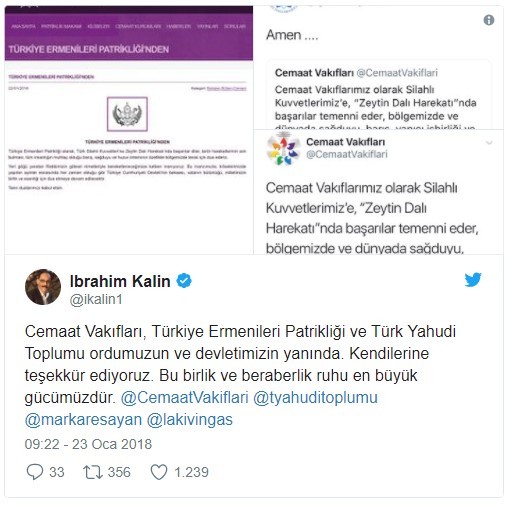Click the @ikalin1 handle
513x507 pixels.
96,299
